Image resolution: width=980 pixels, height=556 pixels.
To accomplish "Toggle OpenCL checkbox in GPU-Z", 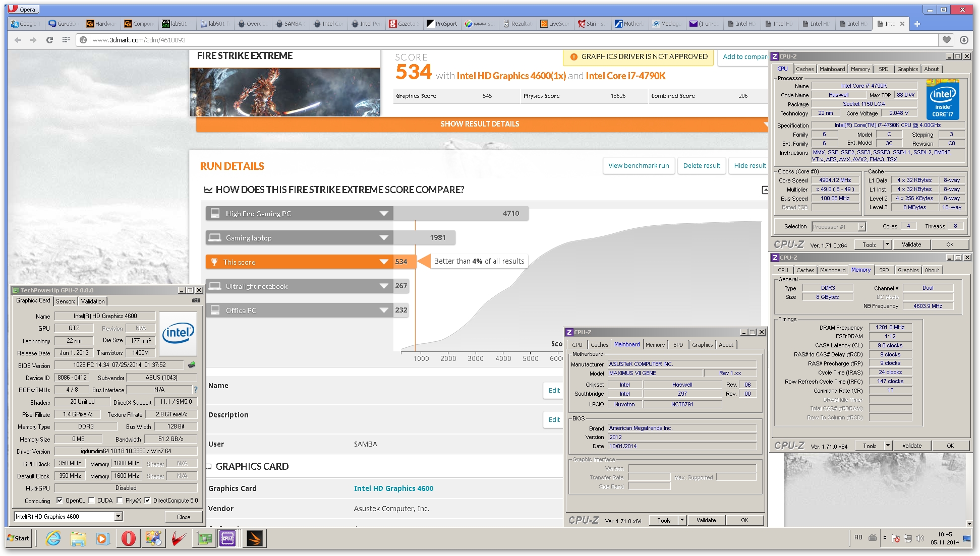I will (60, 500).
